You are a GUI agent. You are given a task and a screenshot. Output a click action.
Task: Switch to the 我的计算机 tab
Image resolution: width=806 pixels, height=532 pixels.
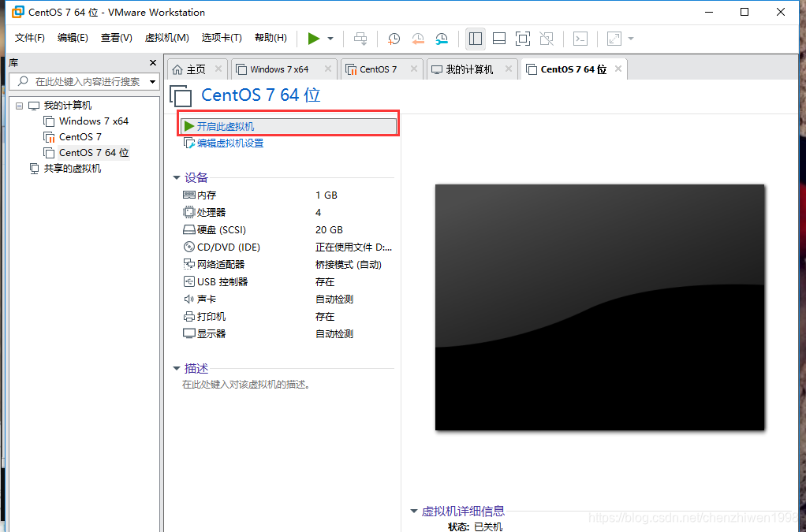468,69
